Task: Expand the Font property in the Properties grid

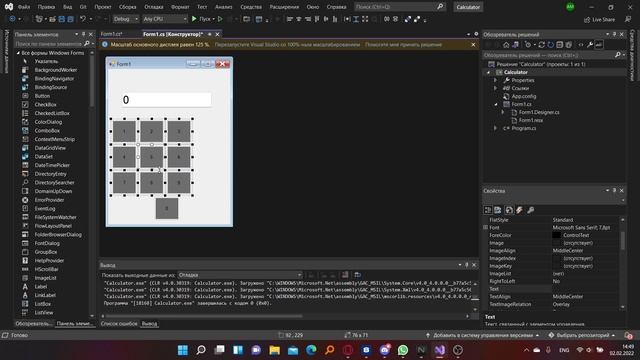Action: coord(486,227)
